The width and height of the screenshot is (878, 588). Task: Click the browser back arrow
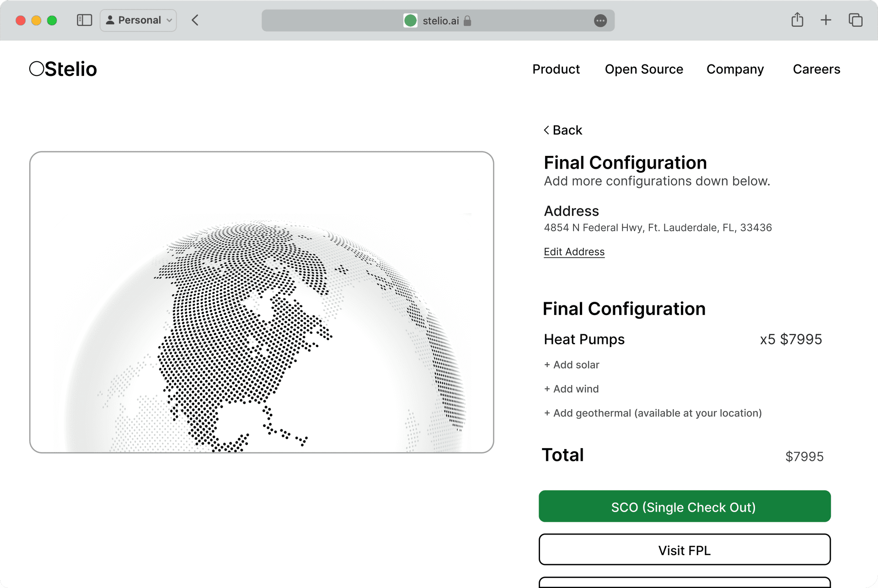(195, 20)
